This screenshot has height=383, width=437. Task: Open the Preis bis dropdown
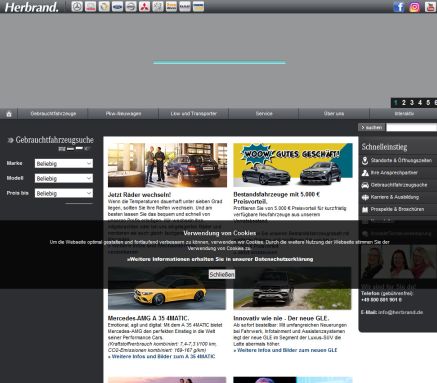click(64, 193)
